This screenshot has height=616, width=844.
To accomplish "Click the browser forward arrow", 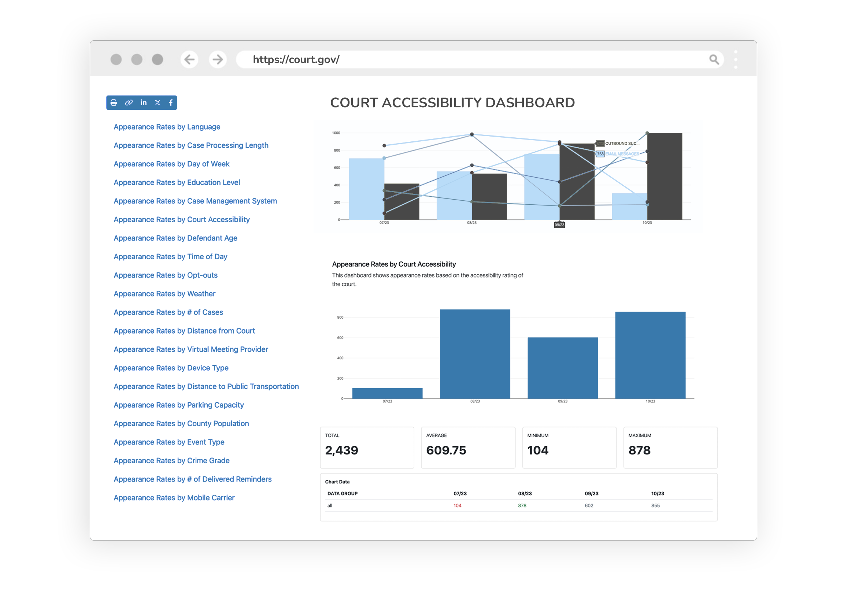I will pyautogui.click(x=218, y=59).
